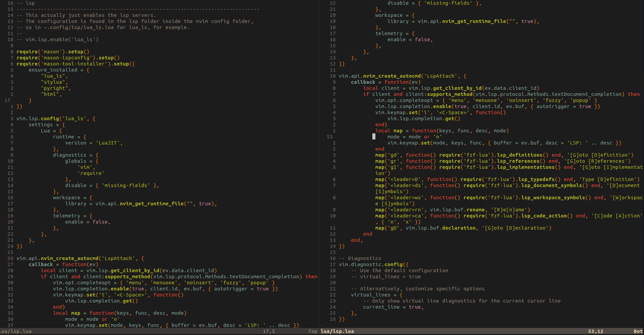Image resolution: width=644 pixels, height=335 pixels.
Task: Click 'library = vim.api.nvim_get_runtime_file' in right pane
Action: [464, 21]
